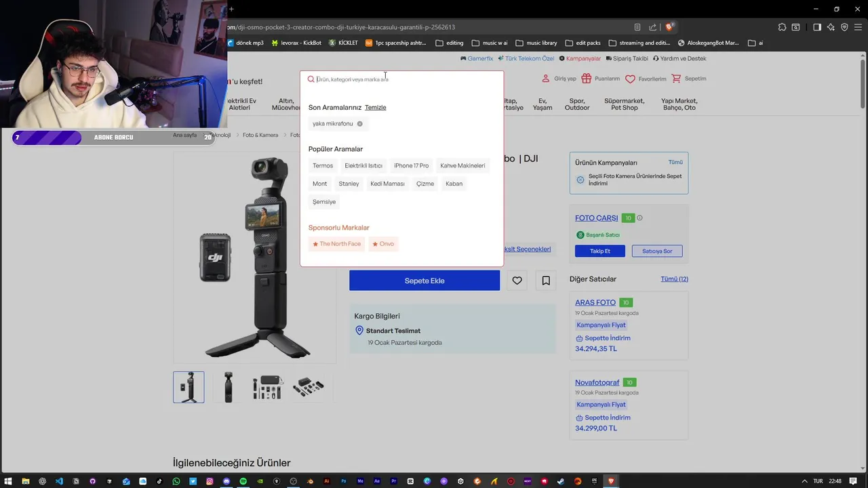The width and height of the screenshot is (868, 488).
Task: Open the Gamerfix link
Action: pos(477,59)
